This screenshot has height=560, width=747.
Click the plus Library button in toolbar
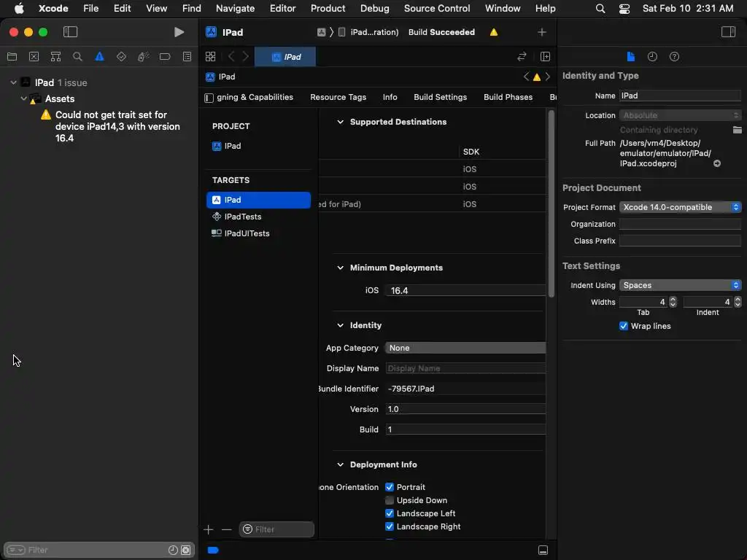(x=542, y=32)
